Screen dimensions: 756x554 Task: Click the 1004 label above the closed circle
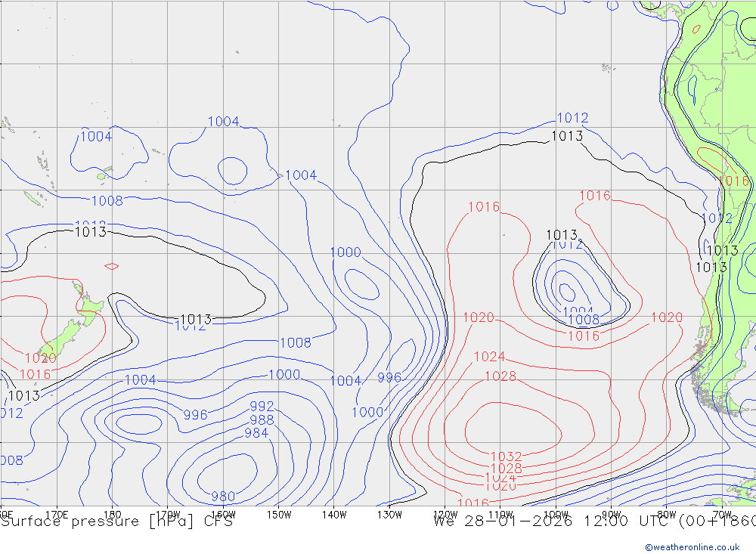click(223, 122)
